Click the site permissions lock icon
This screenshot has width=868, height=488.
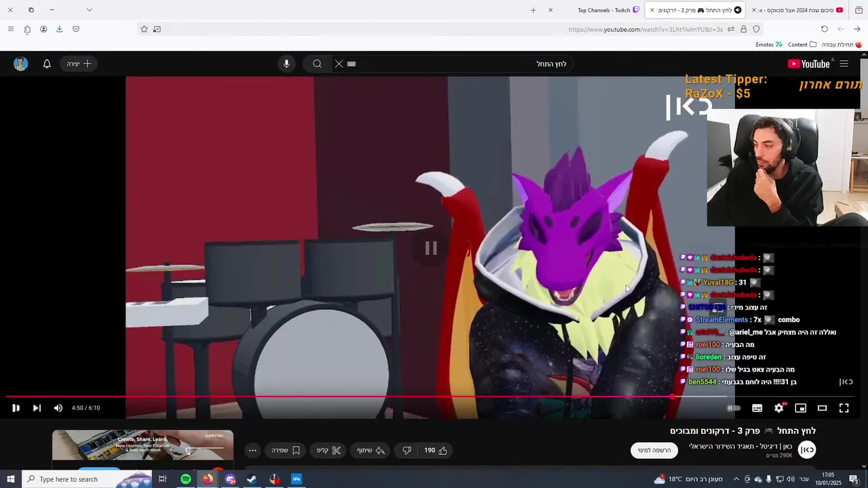point(743,29)
